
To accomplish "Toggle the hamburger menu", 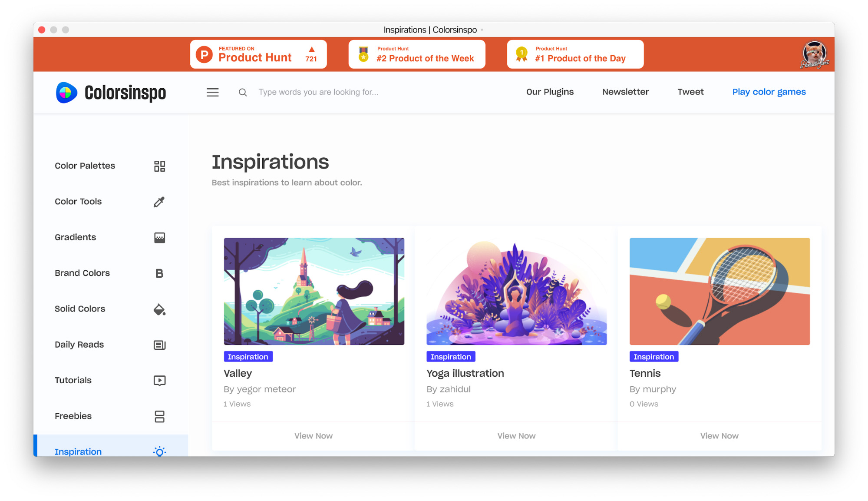I will [x=212, y=92].
